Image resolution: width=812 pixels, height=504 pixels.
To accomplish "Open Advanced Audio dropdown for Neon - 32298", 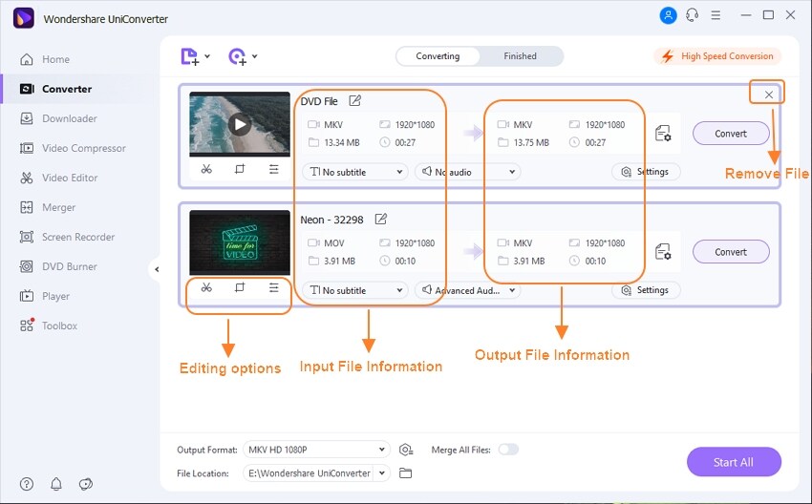I will coord(468,290).
